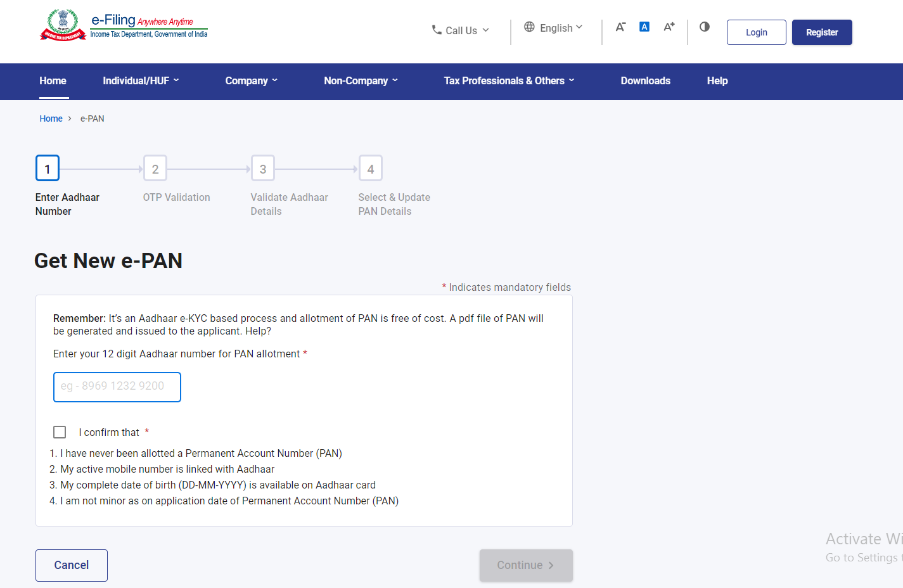The height and width of the screenshot is (588, 903).
Task: Open the Downloads menu item
Action: pyautogui.click(x=646, y=81)
